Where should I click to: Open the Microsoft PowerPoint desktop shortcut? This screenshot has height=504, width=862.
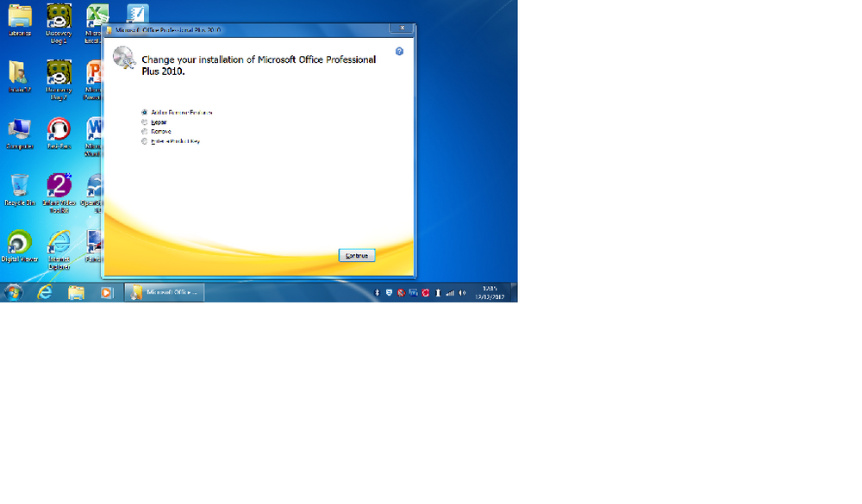point(93,80)
